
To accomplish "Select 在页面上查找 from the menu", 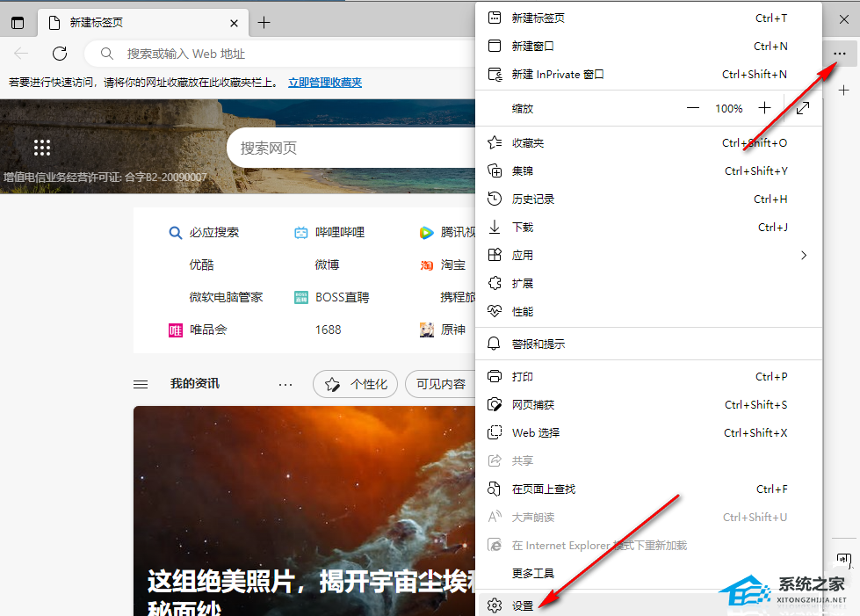I will point(649,489).
